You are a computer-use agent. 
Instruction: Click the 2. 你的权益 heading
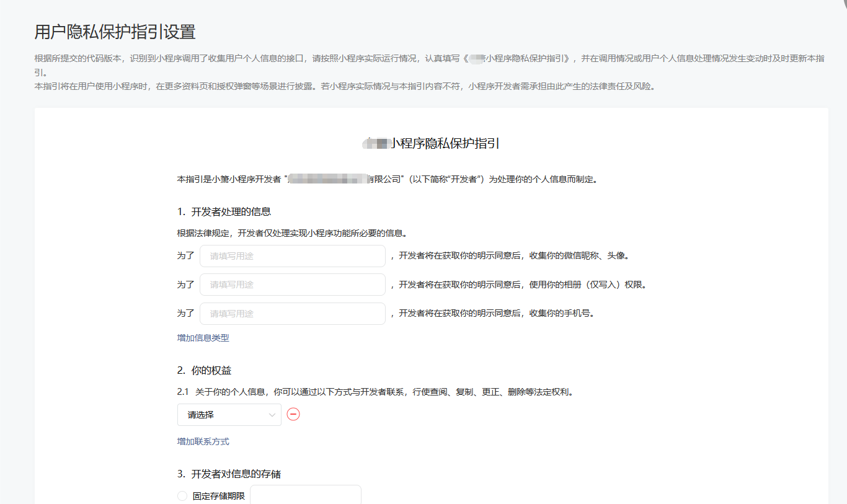[x=204, y=370]
